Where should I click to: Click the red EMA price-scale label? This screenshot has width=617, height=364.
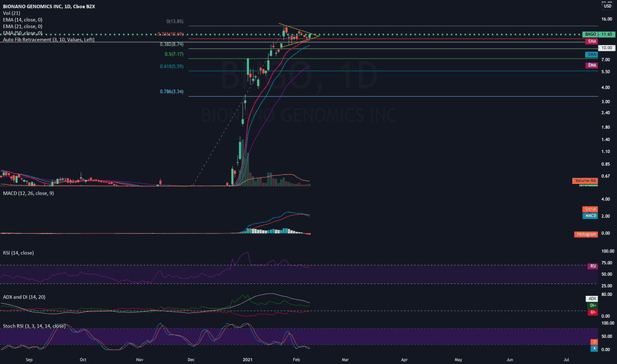click(x=591, y=41)
